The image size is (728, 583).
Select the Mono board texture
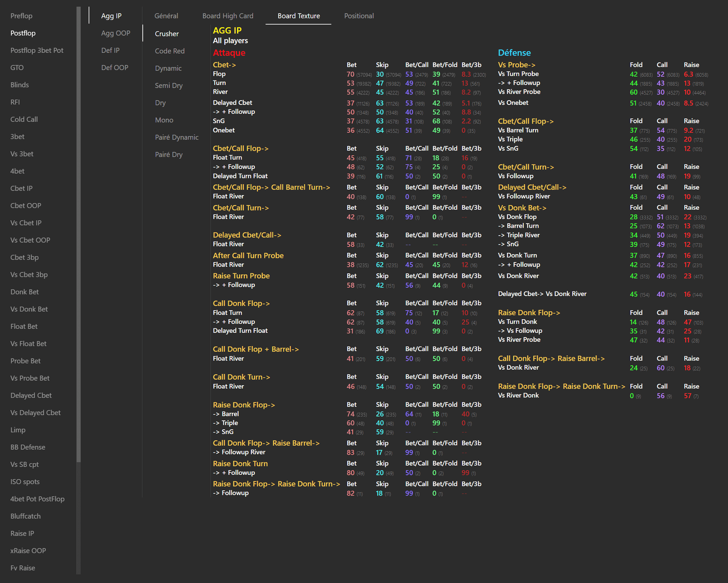point(164,120)
